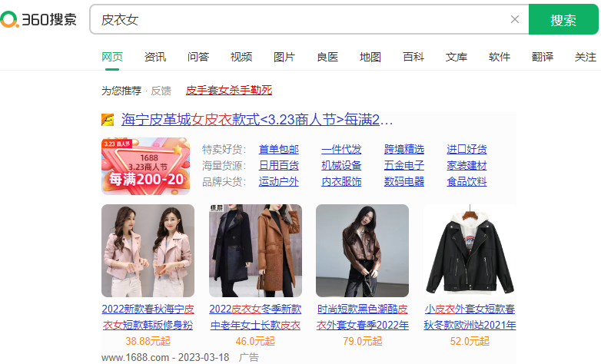Click the pink leather jacket product image
Viewport: 601px width, 364px height.
pyautogui.click(x=148, y=250)
